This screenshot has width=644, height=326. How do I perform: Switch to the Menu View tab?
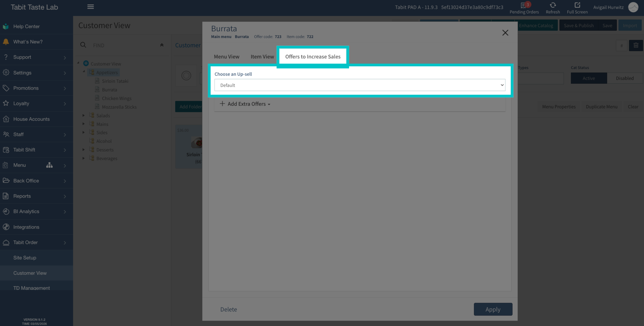tap(226, 57)
